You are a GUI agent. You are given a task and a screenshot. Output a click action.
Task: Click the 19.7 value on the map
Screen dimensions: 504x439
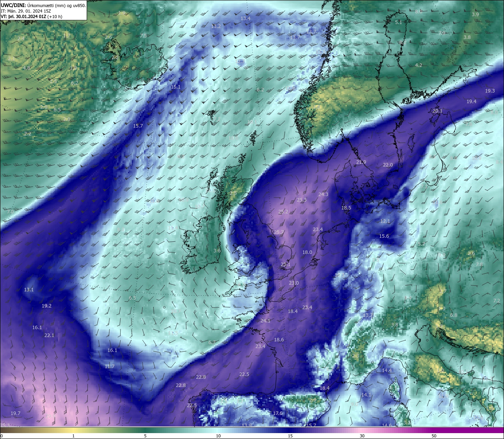[x=15, y=413]
